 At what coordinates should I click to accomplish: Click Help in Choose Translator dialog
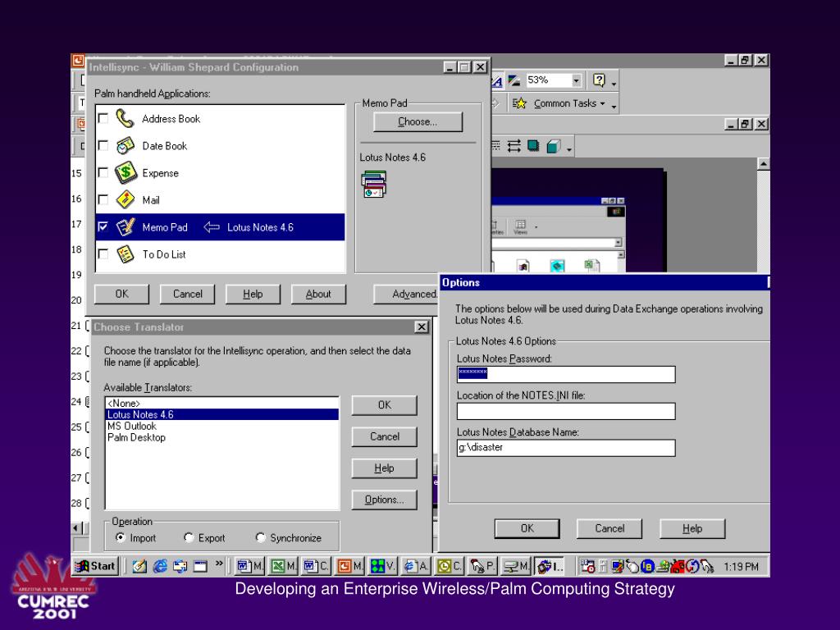384,468
